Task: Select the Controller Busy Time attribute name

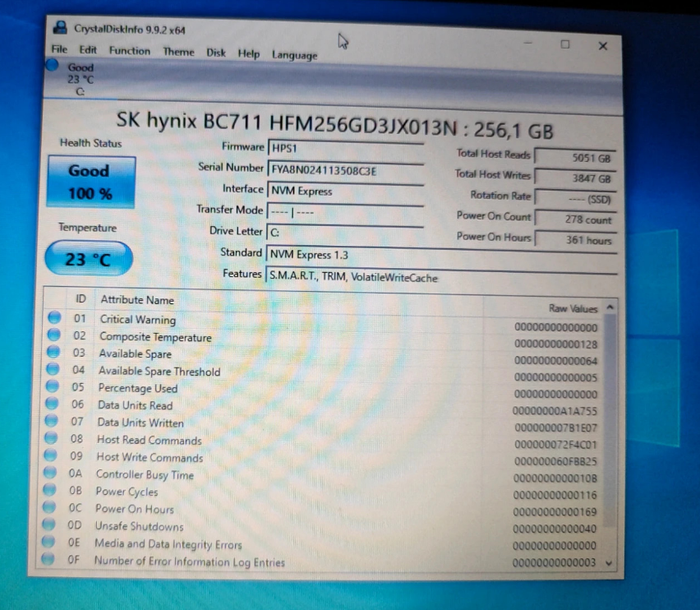Action: (x=145, y=474)
